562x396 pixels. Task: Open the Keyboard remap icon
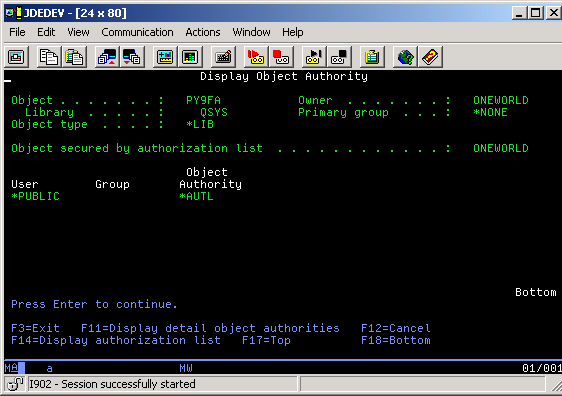(x=223, y=57)
